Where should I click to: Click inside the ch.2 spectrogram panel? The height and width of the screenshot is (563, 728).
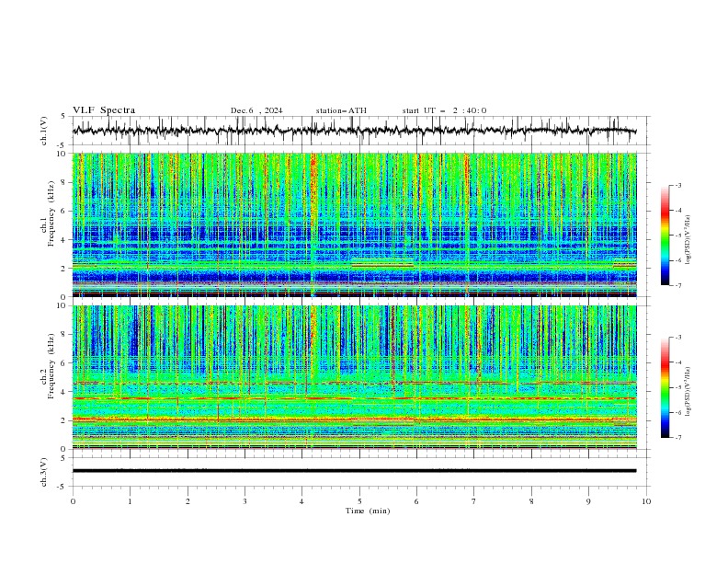point(354,377)
